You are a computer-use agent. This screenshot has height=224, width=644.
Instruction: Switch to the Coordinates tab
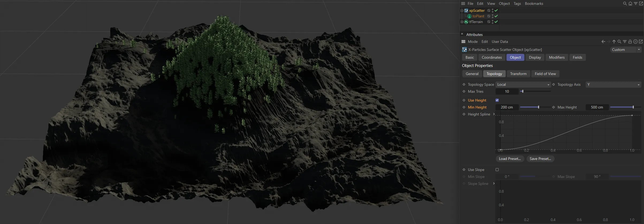[x=492, y=57]
